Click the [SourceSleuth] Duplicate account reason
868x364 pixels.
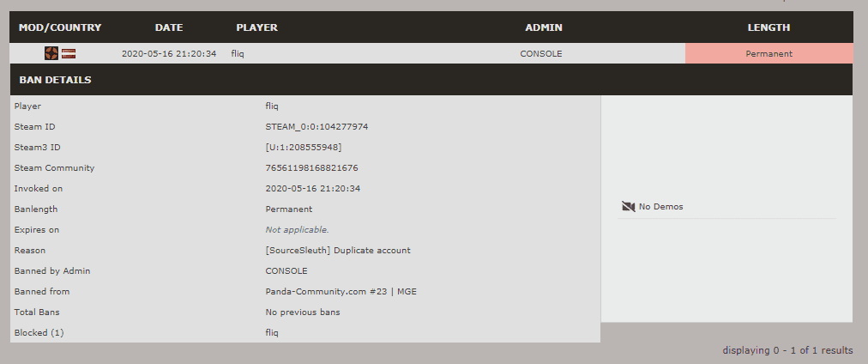click(x=338, y=251)
